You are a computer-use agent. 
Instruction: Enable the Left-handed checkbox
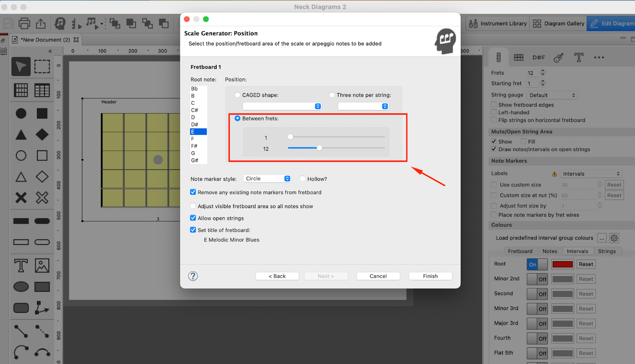[x=494, y=112]
